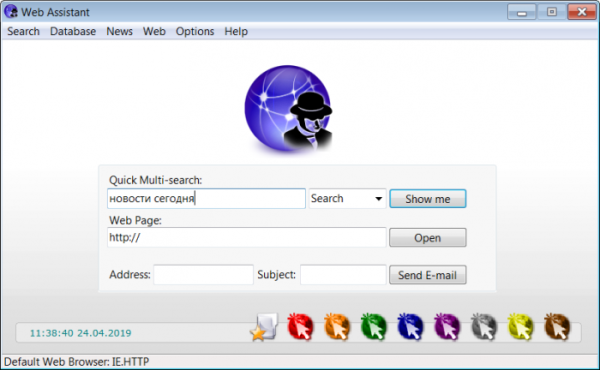Click the brown cursor globe icon
The image size is (600, 370).
click(557, 326)
